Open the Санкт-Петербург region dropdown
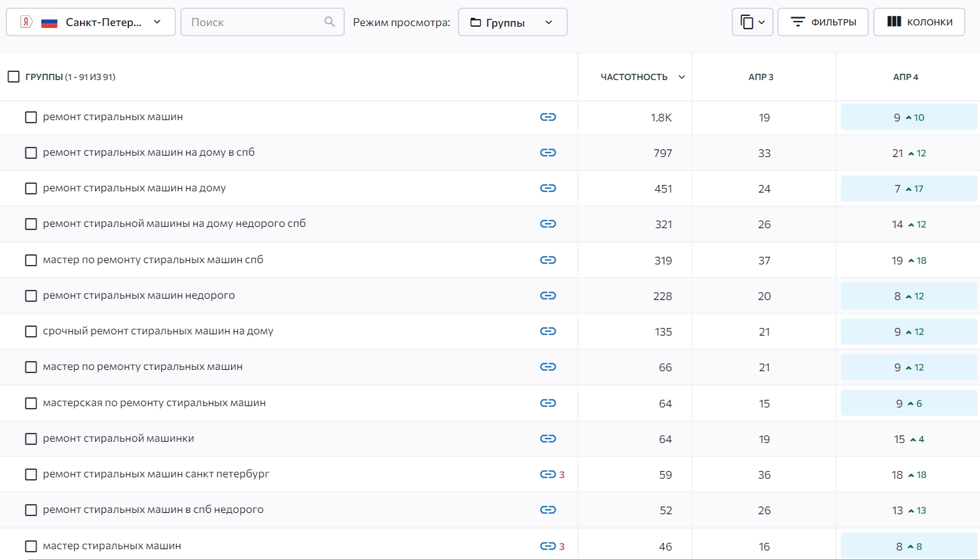Screen dimensions: 980x560 point(91,22)
